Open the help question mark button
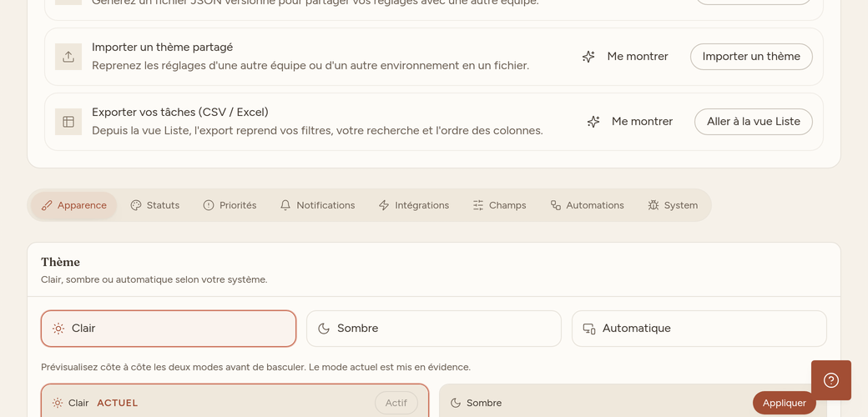868x417 pixels. [831, 380]
